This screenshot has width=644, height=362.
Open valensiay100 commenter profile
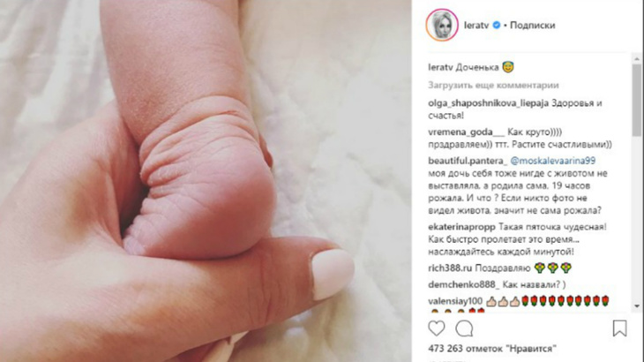455,301
